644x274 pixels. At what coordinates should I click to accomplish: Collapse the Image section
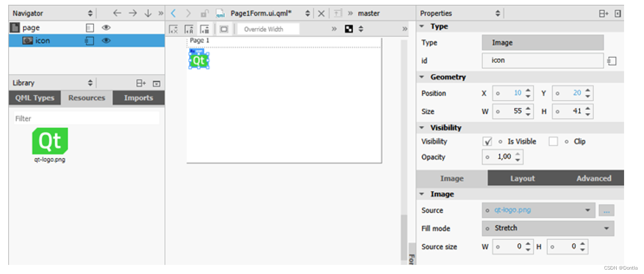pos(422,194)
